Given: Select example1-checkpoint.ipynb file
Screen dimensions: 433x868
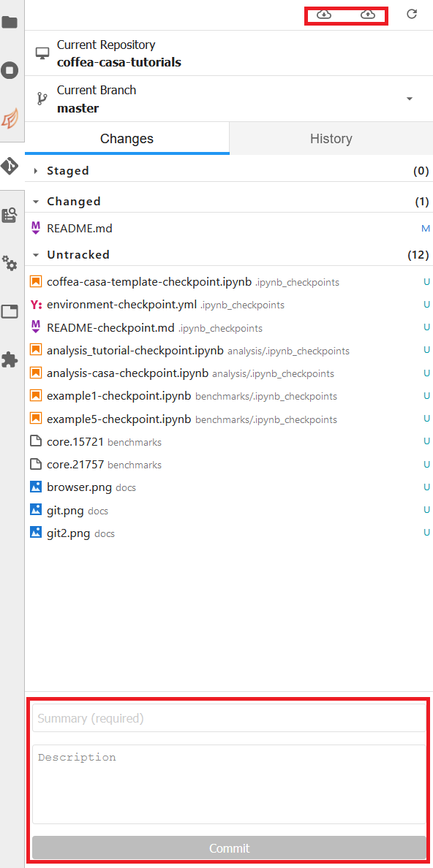Looking at the screenshot, I should pyautogui.click(x=228, y=396).
